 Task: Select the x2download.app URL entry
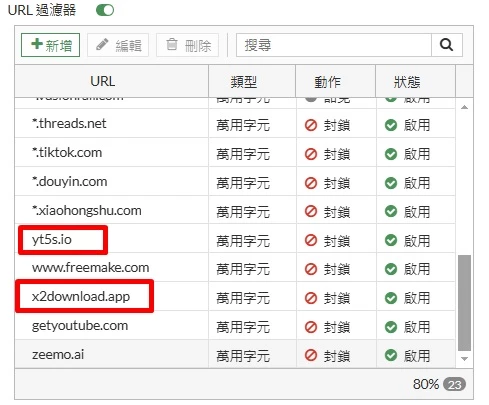pyautogui.click(x=81, y=297)
